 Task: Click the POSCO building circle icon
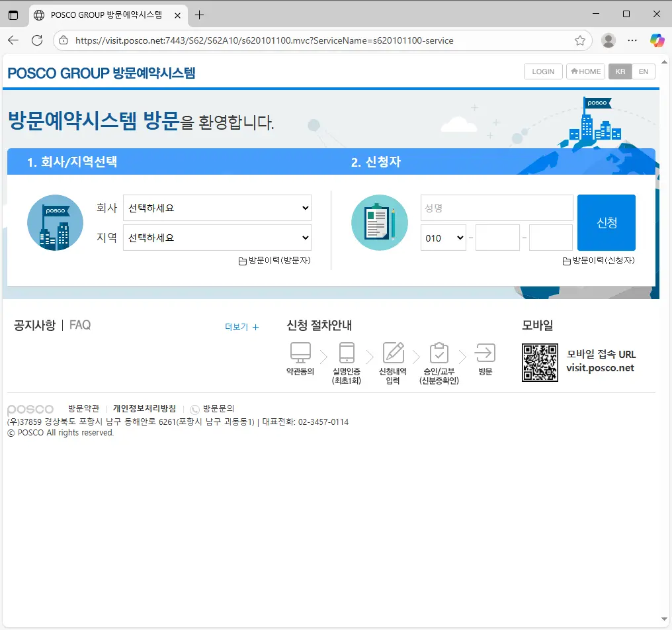tap(56, 222)
